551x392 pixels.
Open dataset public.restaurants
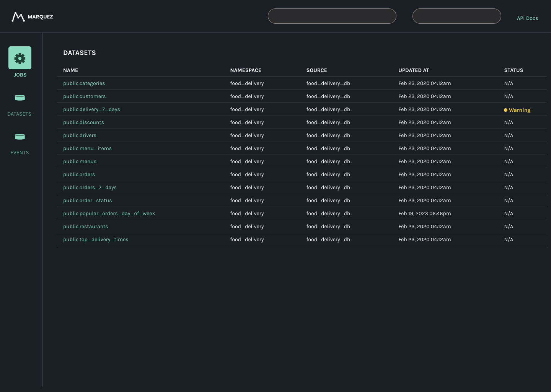click(85, 227)
